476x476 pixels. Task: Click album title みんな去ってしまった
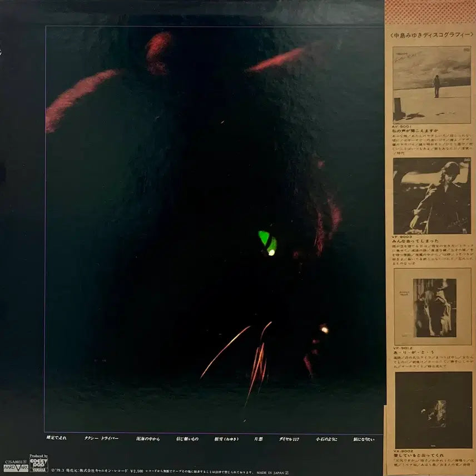coord(416,241)
